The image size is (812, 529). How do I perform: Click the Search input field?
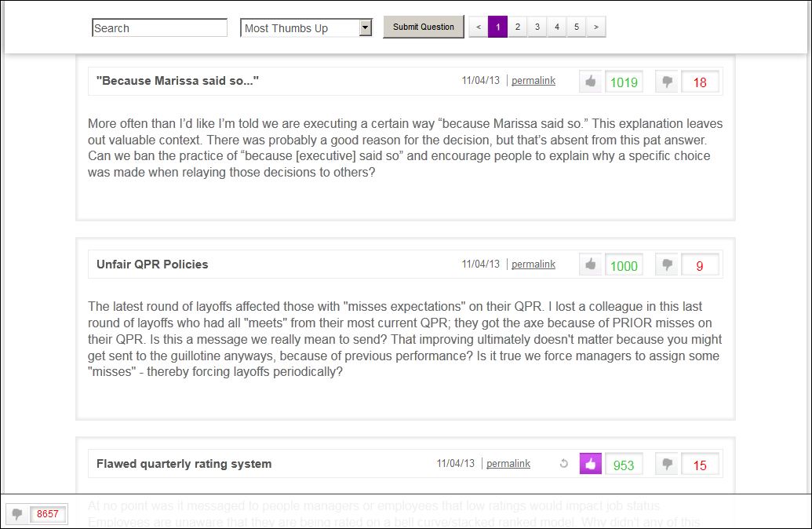(x=159, y=28)
